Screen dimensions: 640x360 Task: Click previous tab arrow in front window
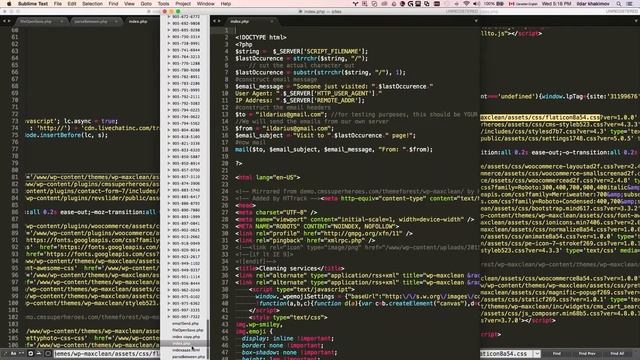coord(214,21)
